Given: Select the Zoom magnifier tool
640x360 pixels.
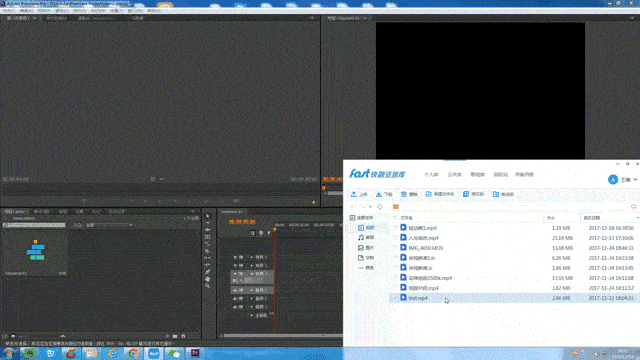Looking at the screenshot, I should point(207,286).
